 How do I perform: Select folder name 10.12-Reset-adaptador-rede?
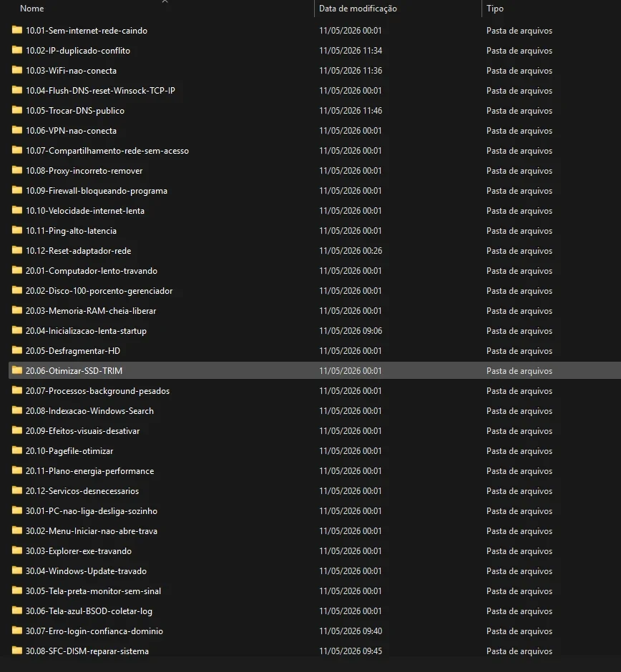[x=79, y=251]
